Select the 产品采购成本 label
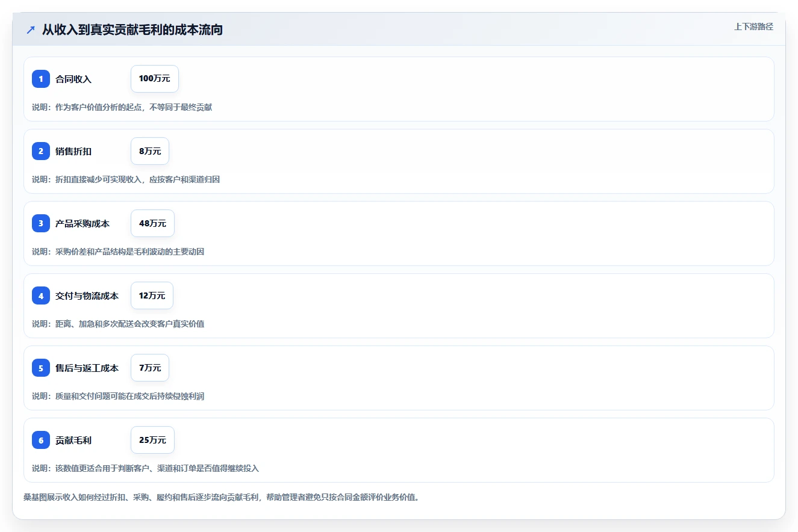The width and height of the screenshot is (798, 532). (83, 223)
